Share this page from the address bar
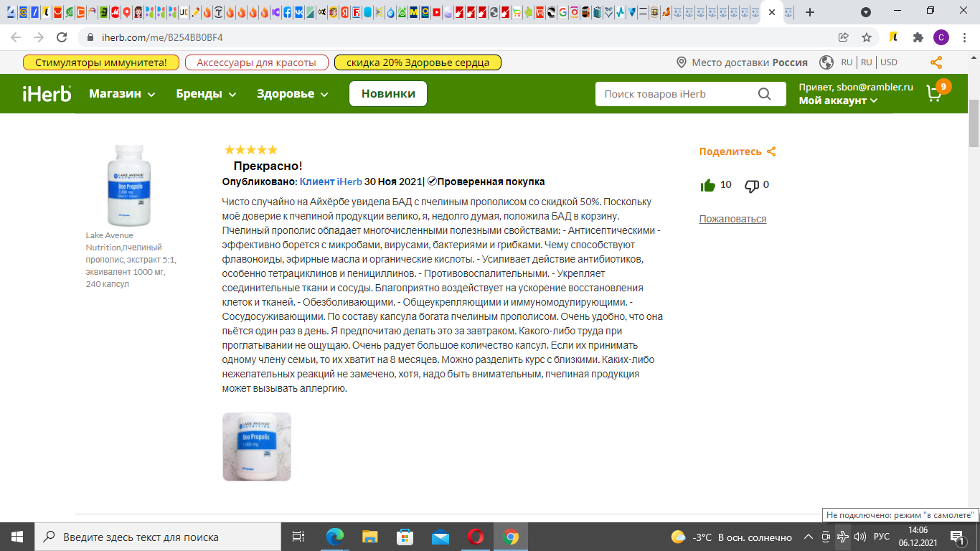This screenshot has height=551, width=980. coord(844,37)
